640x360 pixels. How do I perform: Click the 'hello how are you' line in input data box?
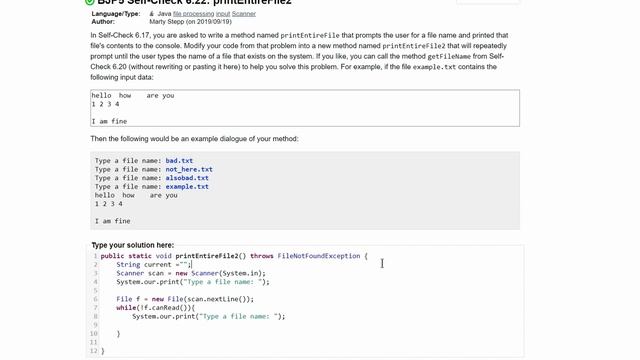pos(133,96)
